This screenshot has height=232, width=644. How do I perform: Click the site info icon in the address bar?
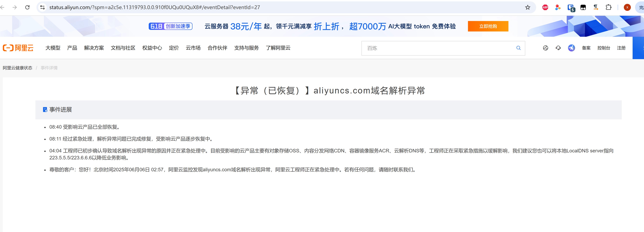coord(42,8)
